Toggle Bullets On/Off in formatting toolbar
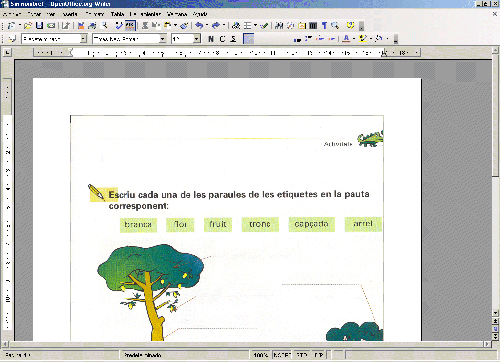The image size is (500, 362). point(309,39)
